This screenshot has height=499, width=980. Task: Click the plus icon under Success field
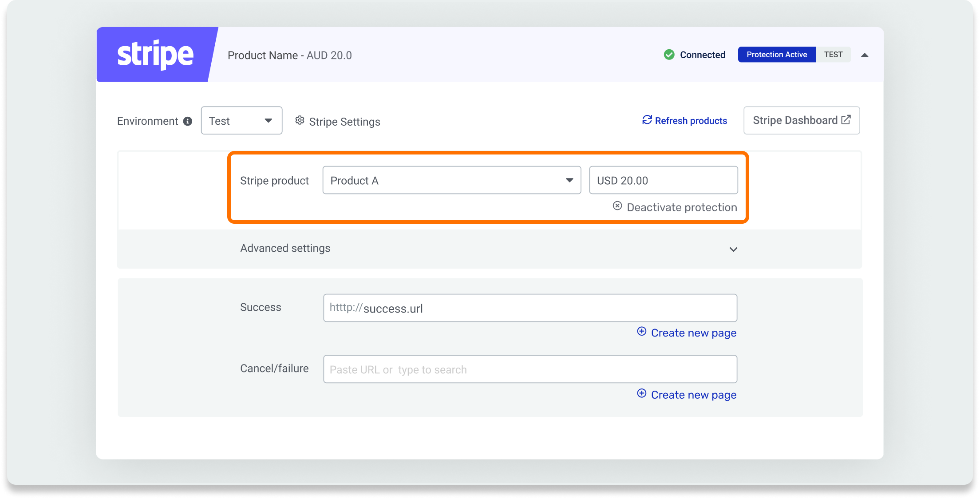click(x=642, y=331)
